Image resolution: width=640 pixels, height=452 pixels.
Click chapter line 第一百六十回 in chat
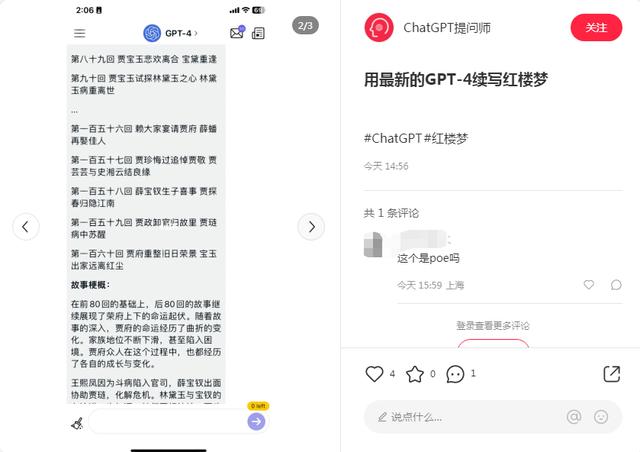pyautogui.click(x=144, y=260)
